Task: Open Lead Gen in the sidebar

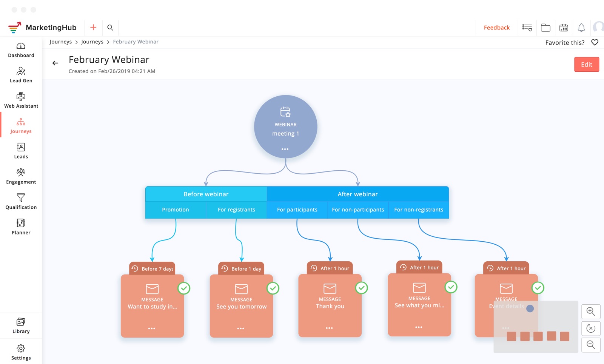Action: [21, 75]
